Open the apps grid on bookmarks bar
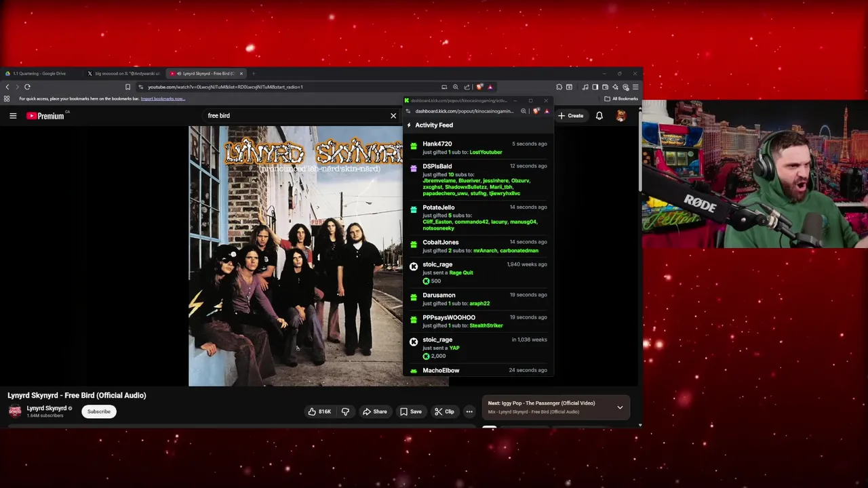This screenshot has height=488, width=868. [x=7, y=99]
